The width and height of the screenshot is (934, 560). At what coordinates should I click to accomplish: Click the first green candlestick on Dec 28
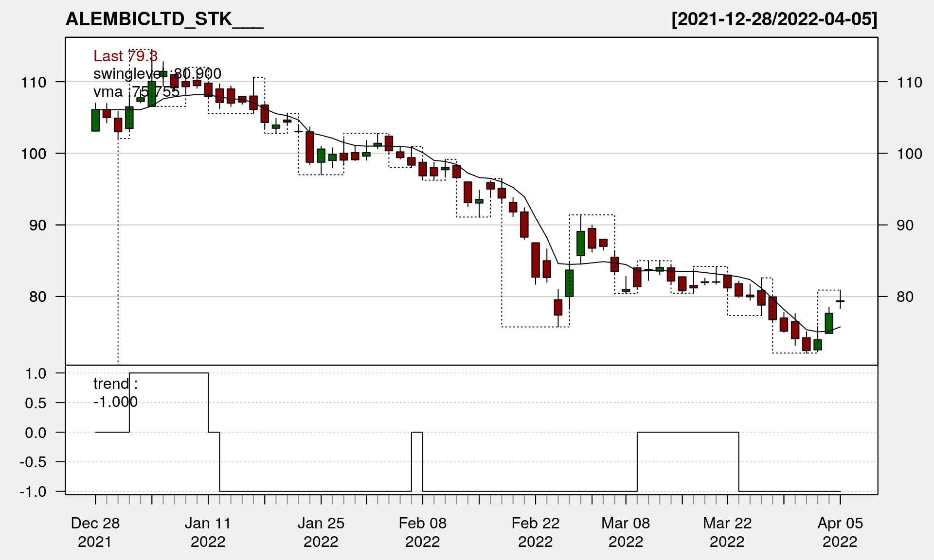point(95,120)
